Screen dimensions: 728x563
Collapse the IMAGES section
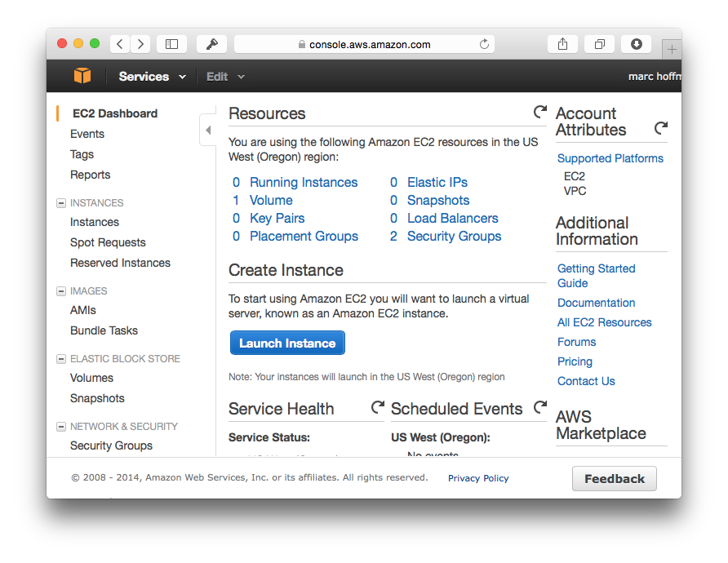coord(61,291)
